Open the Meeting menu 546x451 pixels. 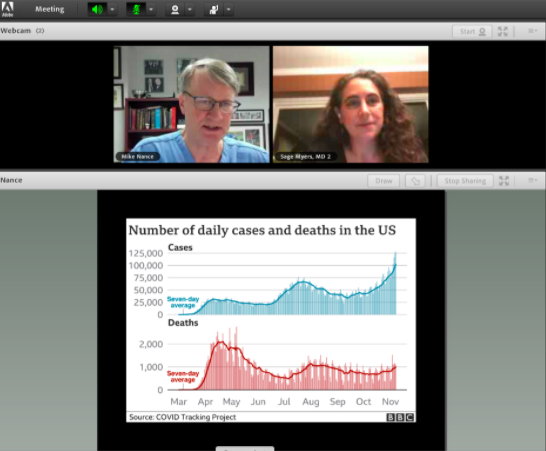(49, 9)
